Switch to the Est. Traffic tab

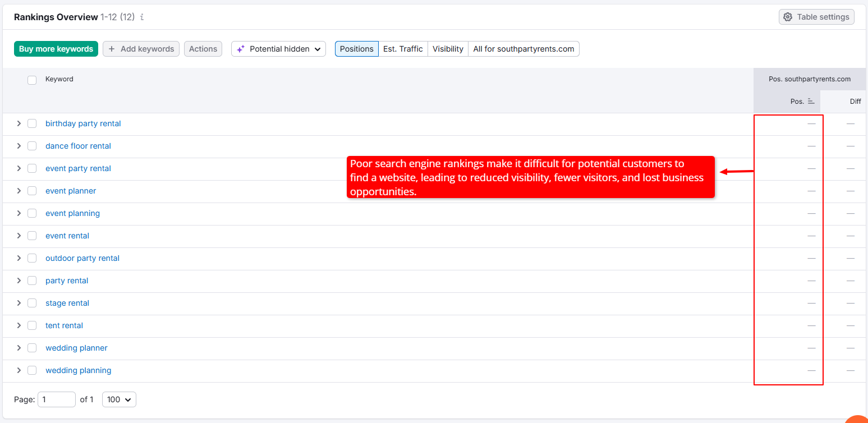tap(403, 49)
